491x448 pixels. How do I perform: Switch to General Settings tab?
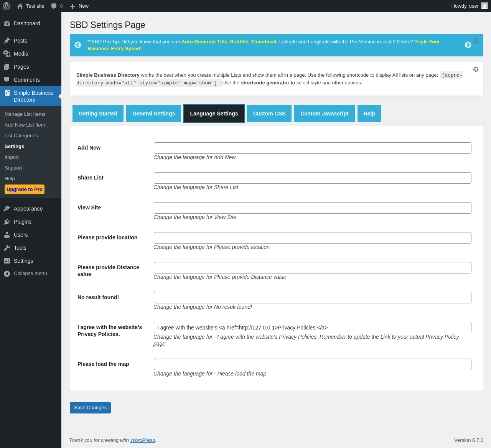pyautogui.click(x=153, y=114)
